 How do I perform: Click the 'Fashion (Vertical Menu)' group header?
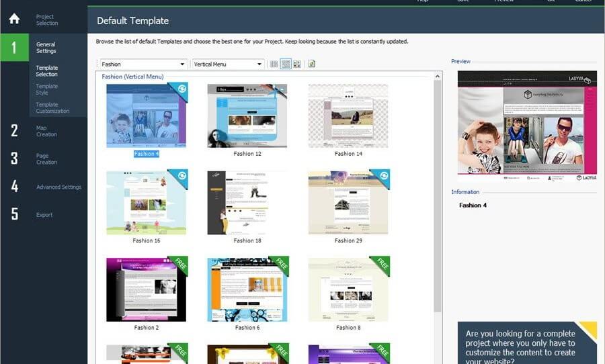tap(132, 77)
